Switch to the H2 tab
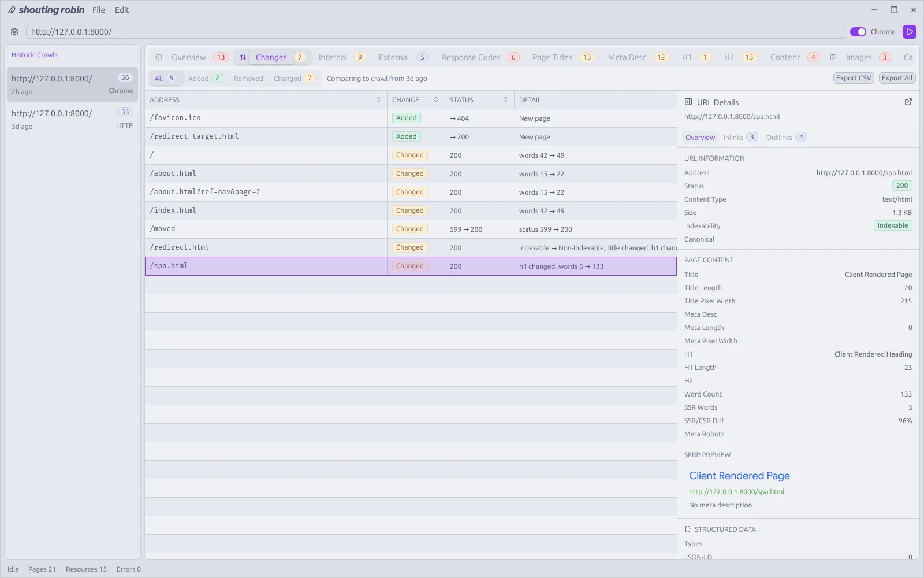This screenshot has width=924, height=578. pos(740,57)
